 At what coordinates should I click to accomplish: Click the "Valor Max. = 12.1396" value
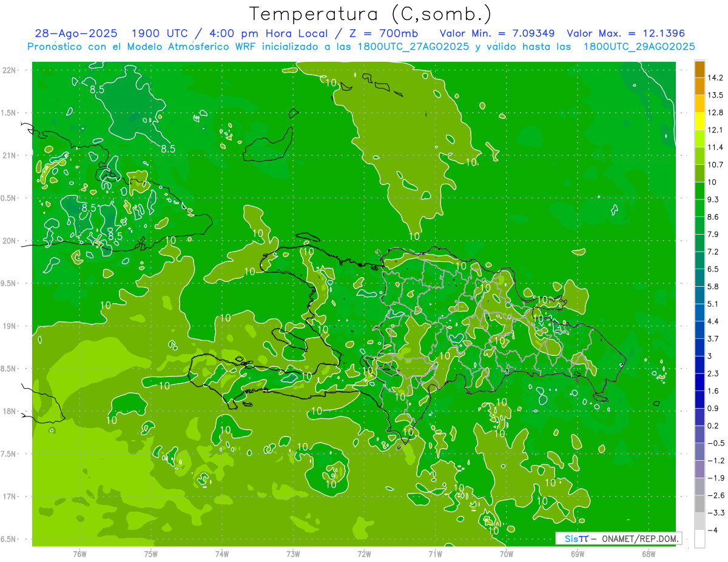point(625,33)
